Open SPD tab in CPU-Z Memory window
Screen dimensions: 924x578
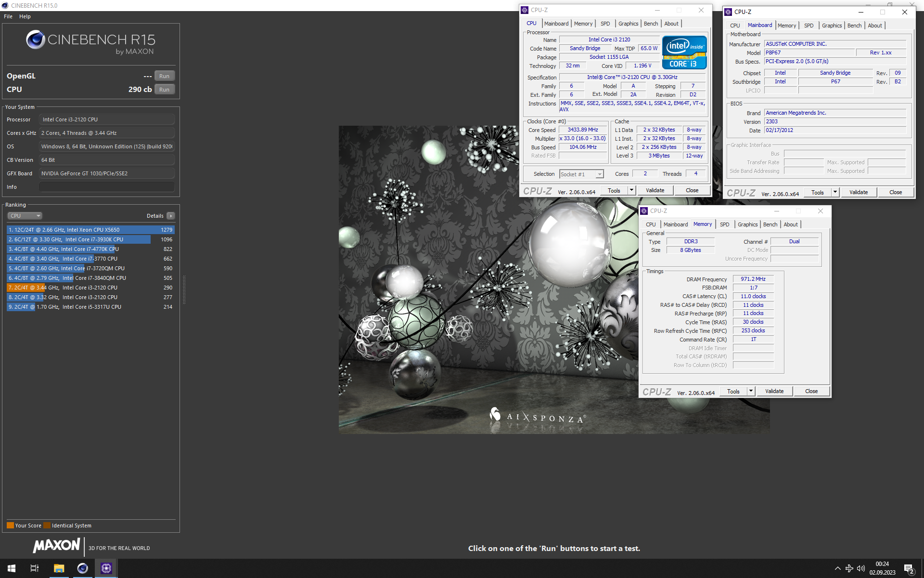point(725,224)
